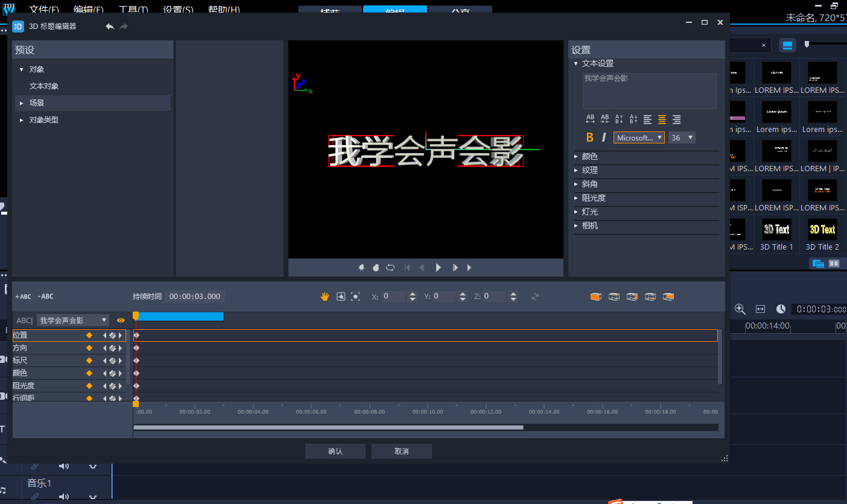The width and height of the screenshot is (847, 504).
Task: Choose the second face cube icon
Action: [614, 297]
